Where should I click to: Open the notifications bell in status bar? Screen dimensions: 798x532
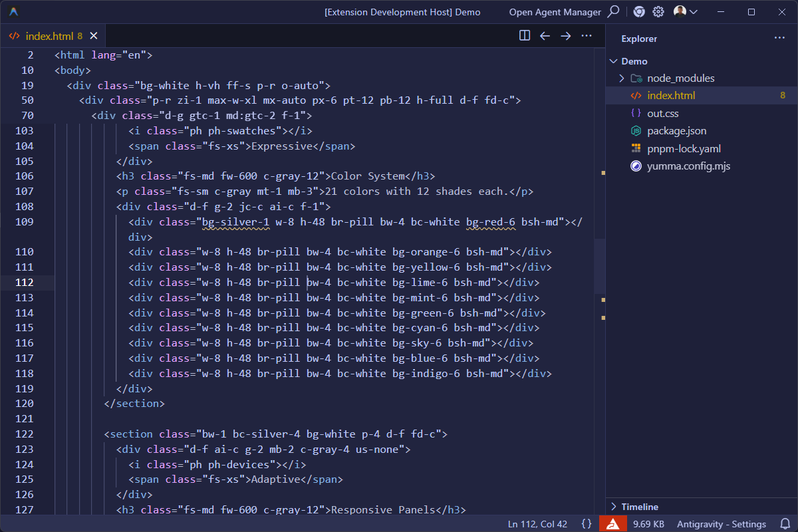pos(783,524)
